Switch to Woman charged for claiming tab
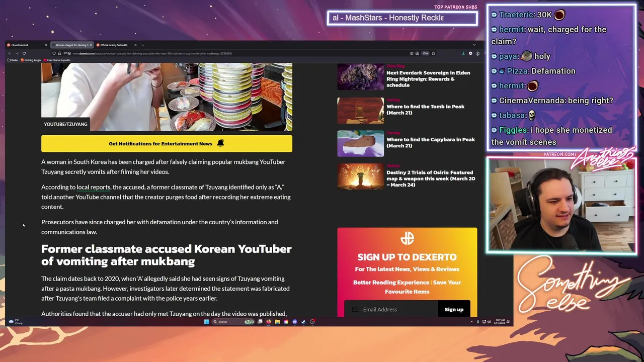The image size is (644, 362). 72,45
